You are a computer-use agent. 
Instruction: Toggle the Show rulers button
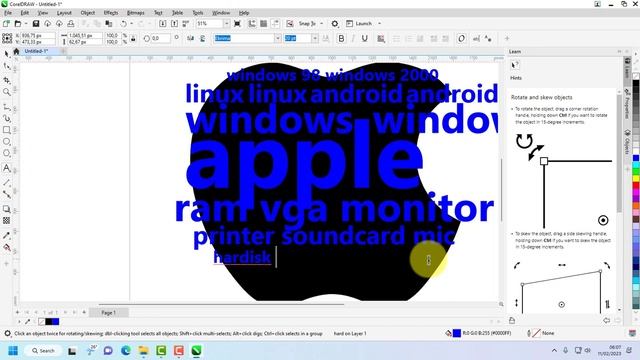[252, 24]
